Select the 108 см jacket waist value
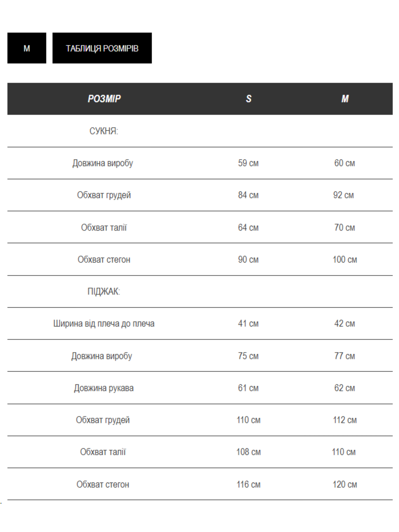 click(x=248, y=452)
